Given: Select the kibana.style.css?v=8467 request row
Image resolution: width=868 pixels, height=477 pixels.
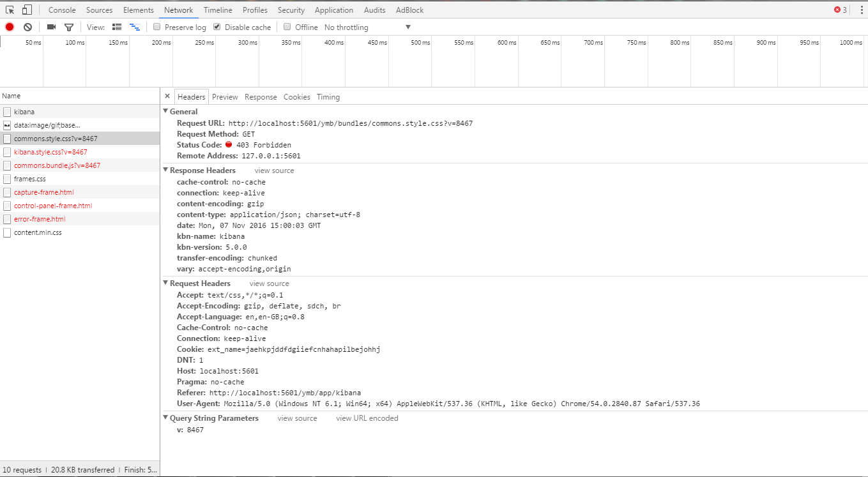Looking at the screenshot, I should click(80, 152).
